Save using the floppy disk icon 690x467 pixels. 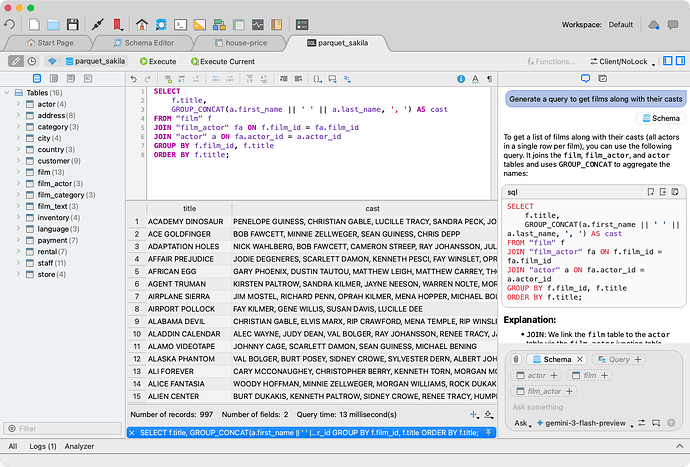(x=73, y=25)
